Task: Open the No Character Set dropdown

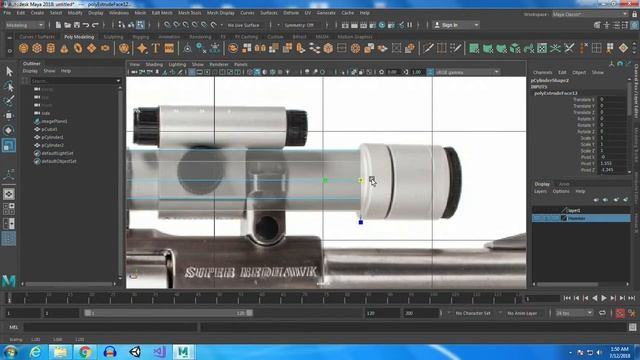Action: tap(473, 313)
